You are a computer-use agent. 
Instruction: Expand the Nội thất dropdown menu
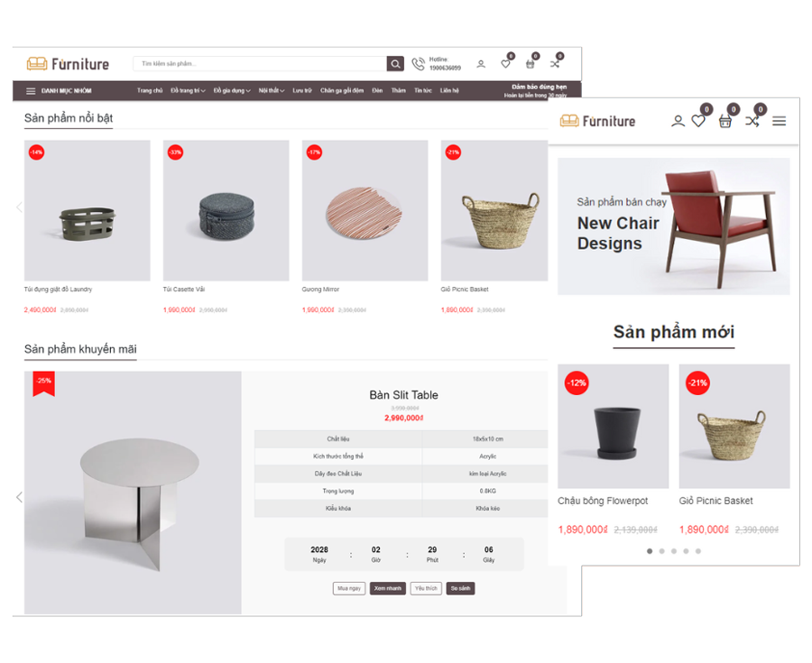click(x=272, y=90)
